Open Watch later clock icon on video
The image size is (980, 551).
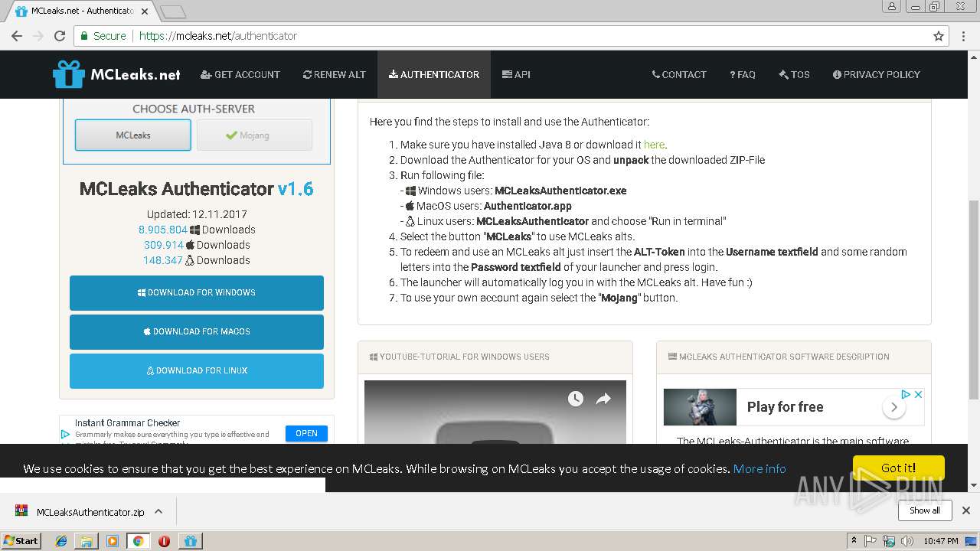click(576, 399)
